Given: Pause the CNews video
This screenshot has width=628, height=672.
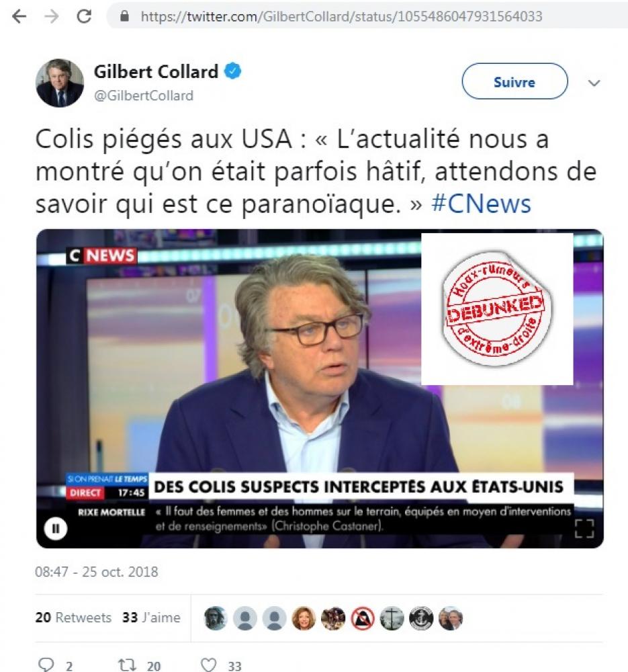Looking at the screenshot, I should (56, 528).
